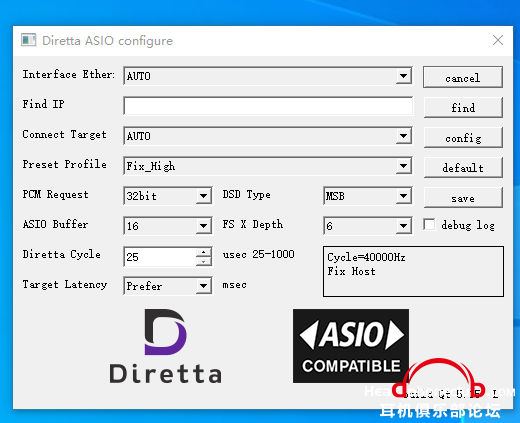Click the save button

coord(463,198)
